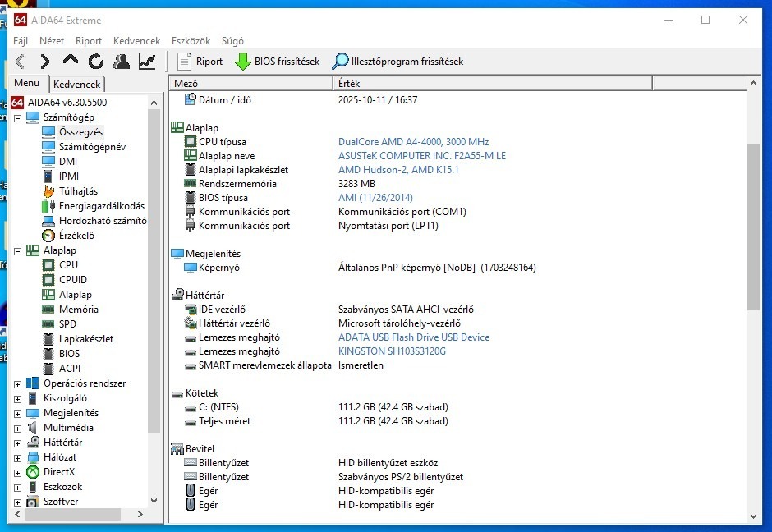The image size is (772, 532).
Task: Open AMI (11/26/2014) BIOS link
Action: pos(375,197)
